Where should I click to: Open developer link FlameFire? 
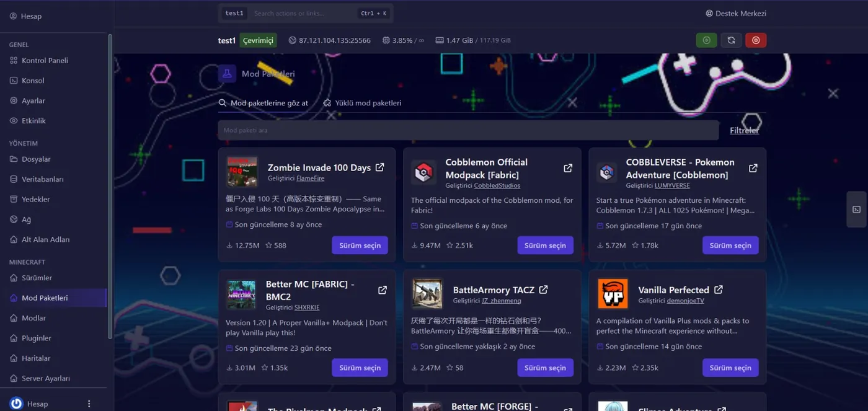pyautogui.click(x=310, y=179)
